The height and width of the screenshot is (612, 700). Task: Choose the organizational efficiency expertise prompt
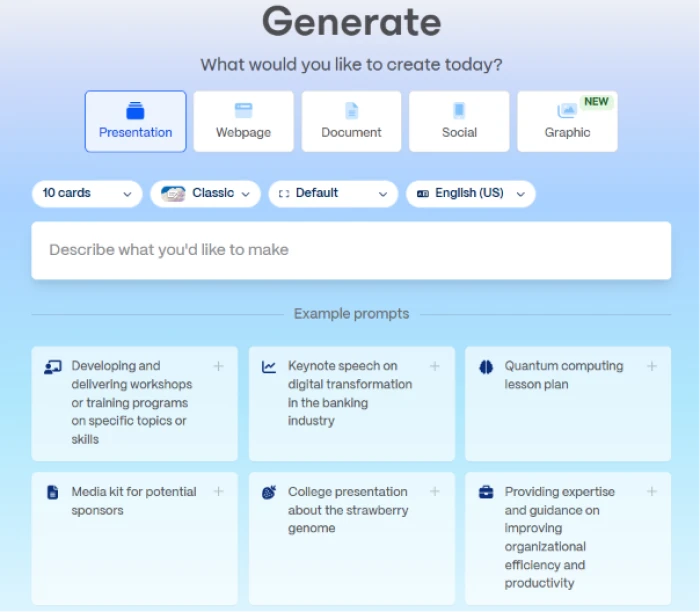[x=568, y=538]
